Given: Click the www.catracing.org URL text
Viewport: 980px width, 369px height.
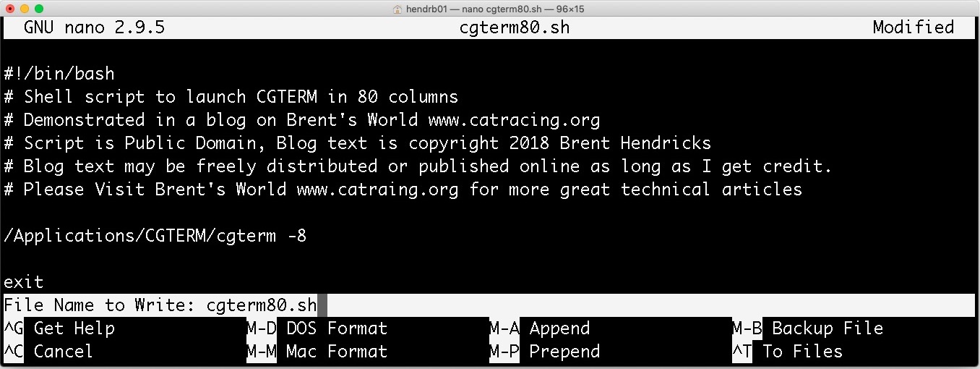Looking at the screenshot, I should pos(514,119).
